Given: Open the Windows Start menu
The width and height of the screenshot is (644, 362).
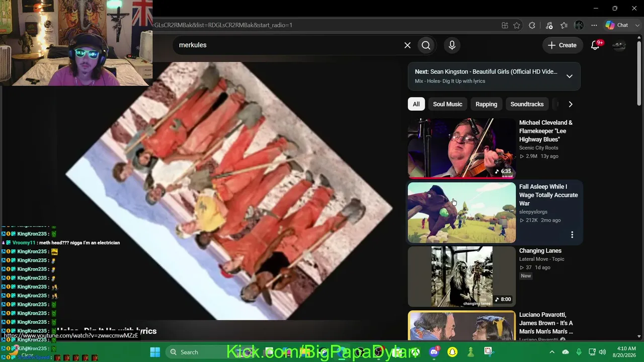Looking at the screenshot, I should (155, 352).
